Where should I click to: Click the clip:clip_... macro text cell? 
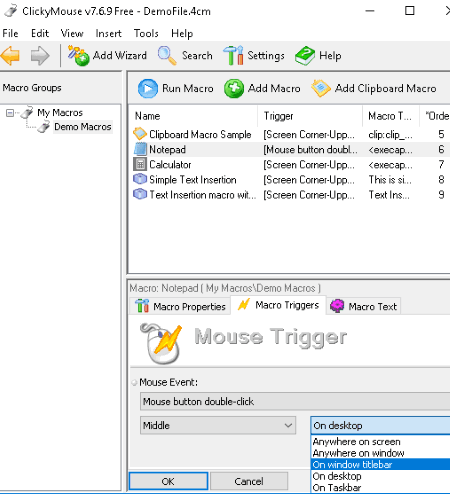pos(390,134)
